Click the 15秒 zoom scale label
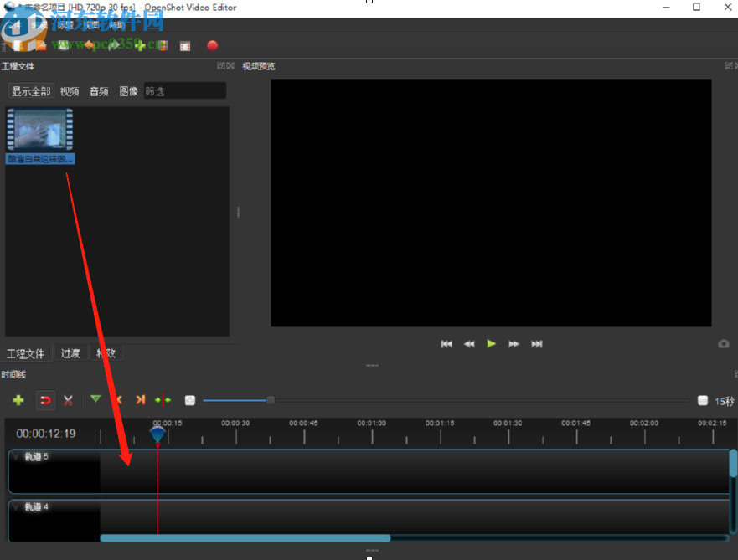This screenshot has width=738, height=560. 725,401
